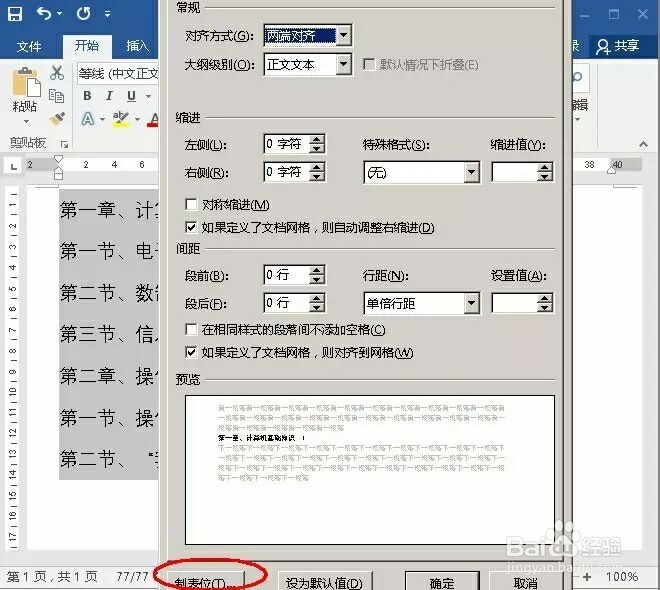Toggle italic formatting I
Viewport: 660px width, 590px height.
tap(109, 96)
